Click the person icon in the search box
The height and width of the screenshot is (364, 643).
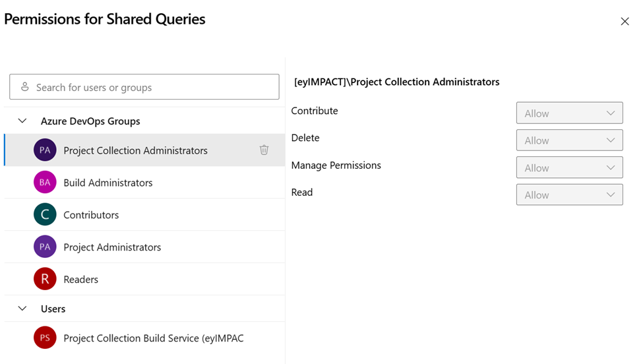25,87
